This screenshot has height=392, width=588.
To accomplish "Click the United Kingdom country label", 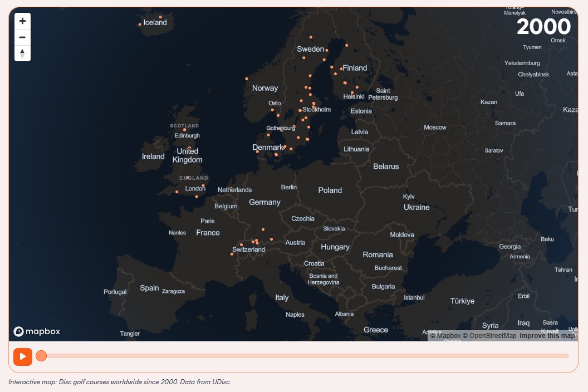I will (188, 155).
